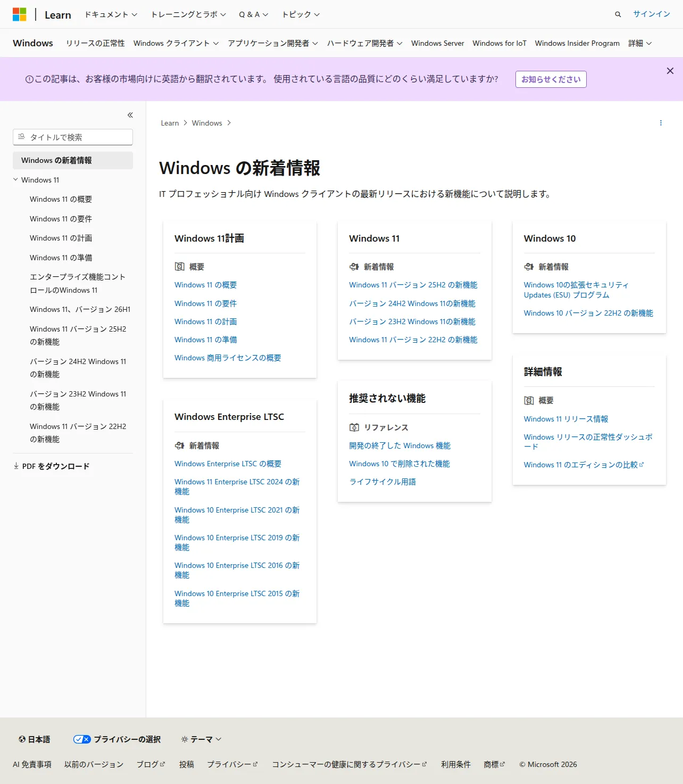Click the info icon in translation banner
The height and width of the screenshot is (784, 683).
[29, 79]
